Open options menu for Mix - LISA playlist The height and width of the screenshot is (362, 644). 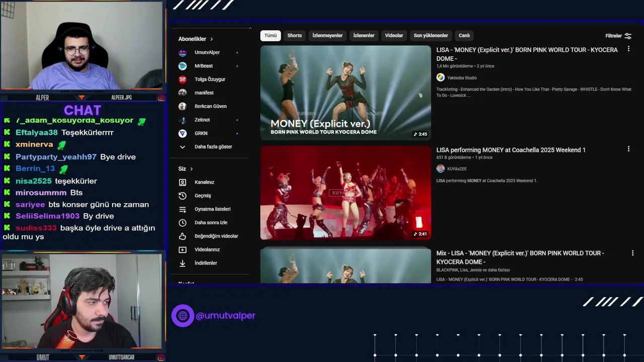pos(633,253)
